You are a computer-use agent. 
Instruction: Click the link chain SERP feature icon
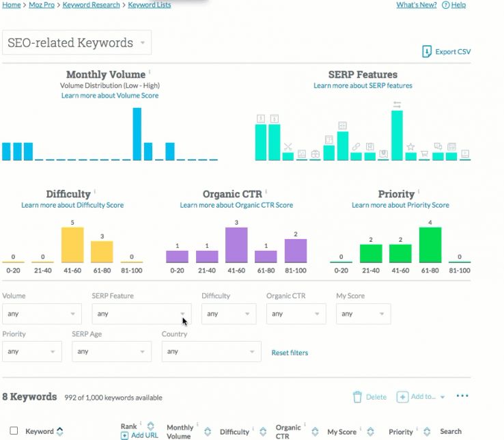point(356,147)
